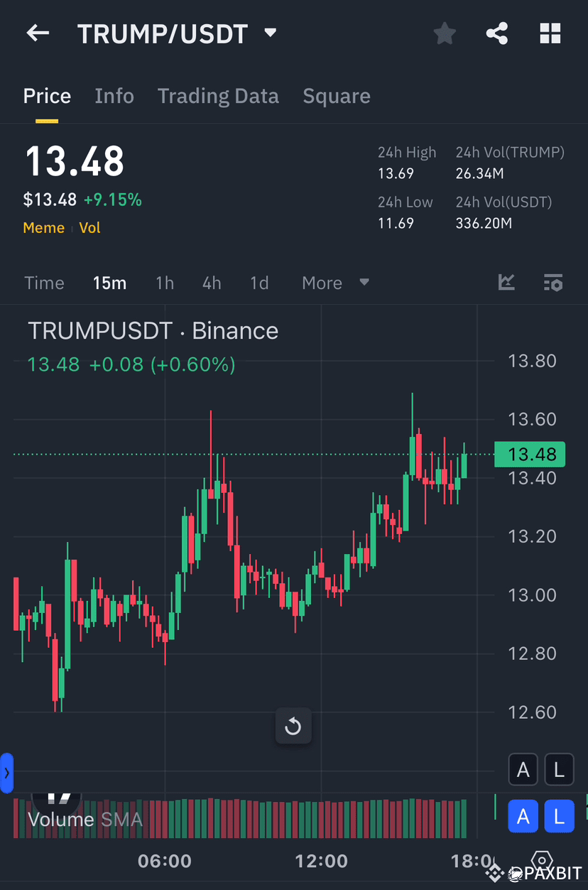
Task: Tap the Vol tag
Action: click(x=90, y=228)
